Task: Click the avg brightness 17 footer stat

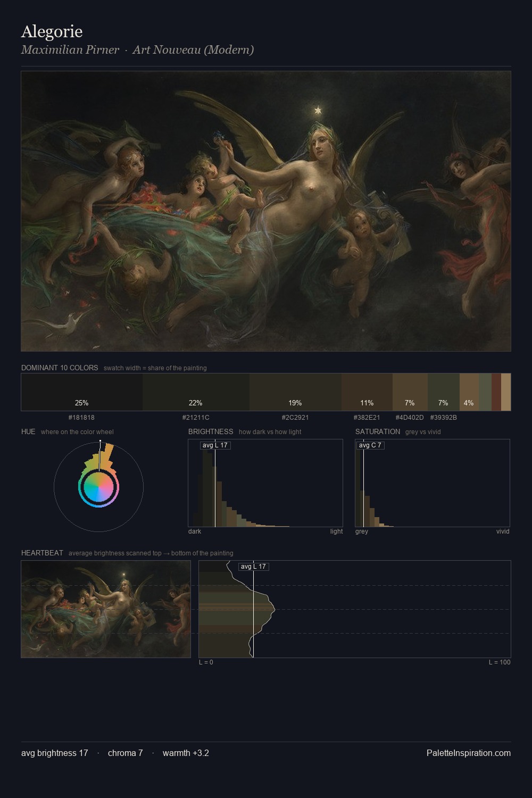Action: pyautogui.click(x=55, y=753)
